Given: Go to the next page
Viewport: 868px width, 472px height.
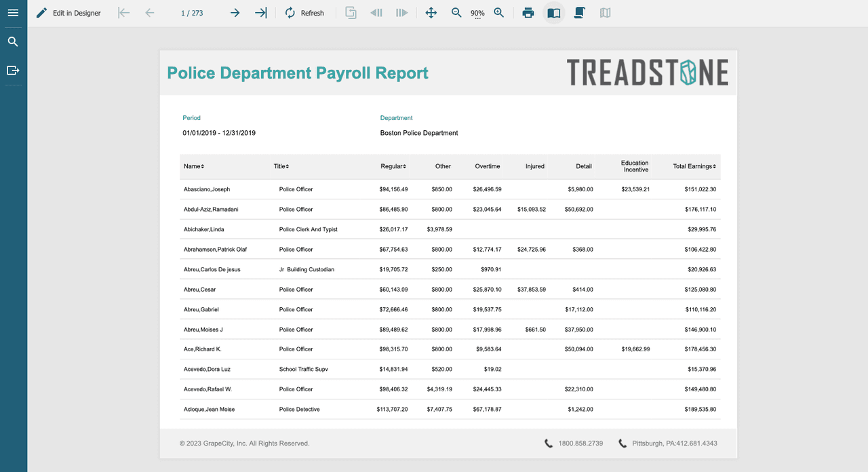Looking at the screenshot, I should [235, 13].
